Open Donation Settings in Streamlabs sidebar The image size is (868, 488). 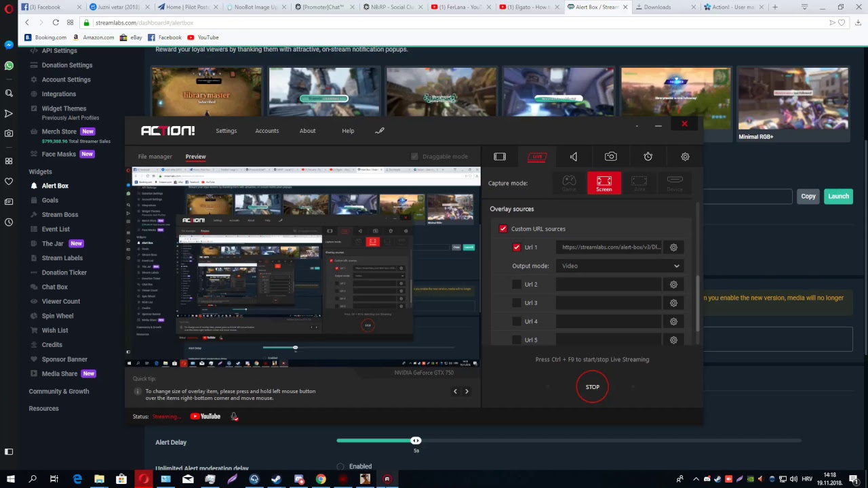pos(67,65)
